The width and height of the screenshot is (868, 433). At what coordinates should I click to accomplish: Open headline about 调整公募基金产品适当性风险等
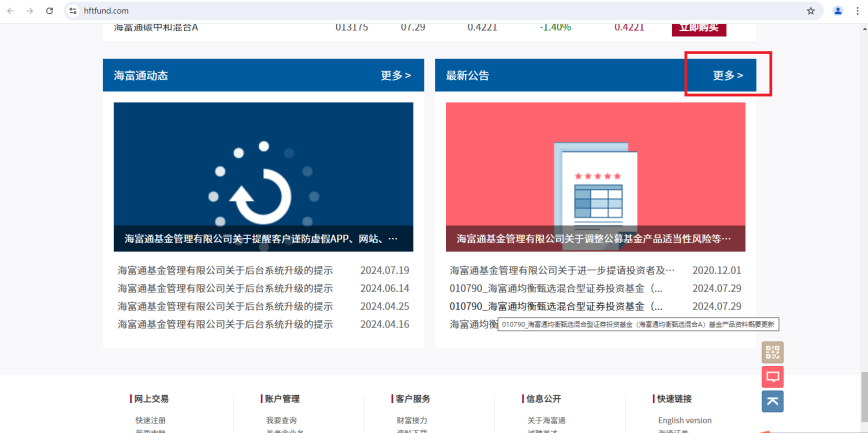594,239
